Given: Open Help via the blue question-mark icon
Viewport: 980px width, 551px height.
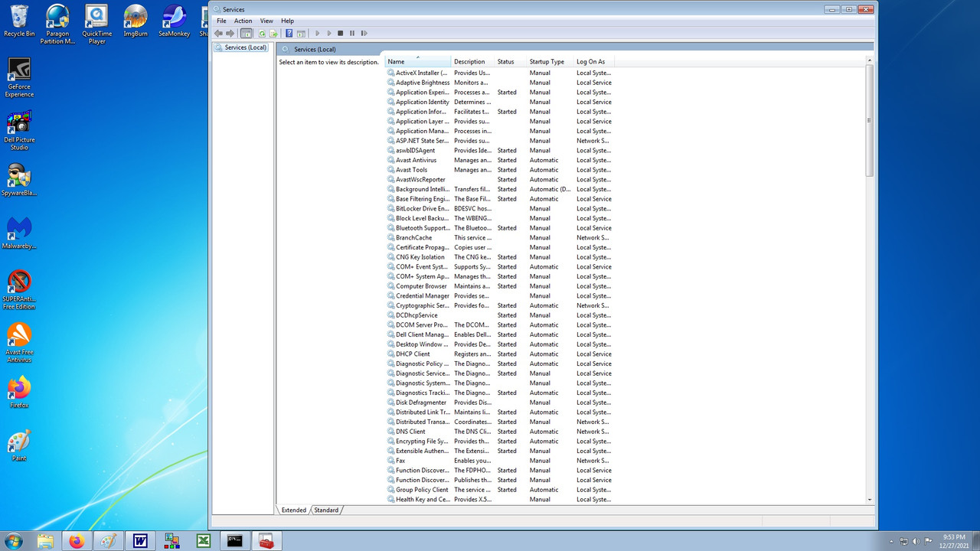Looking at the screenshot, I should point(289,34).
